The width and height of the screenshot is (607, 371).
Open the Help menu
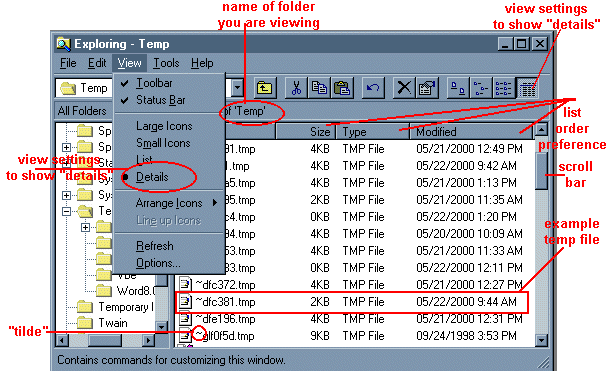(x=202, y=63)
